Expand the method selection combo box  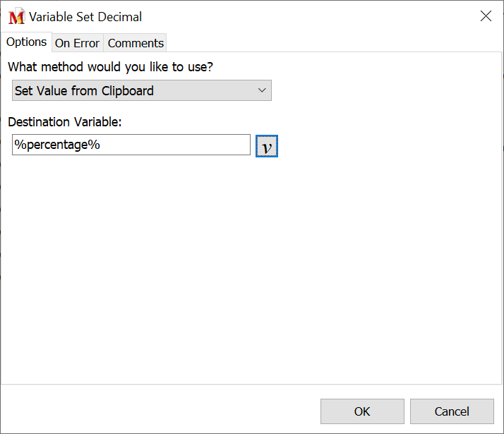pos(141,90)
